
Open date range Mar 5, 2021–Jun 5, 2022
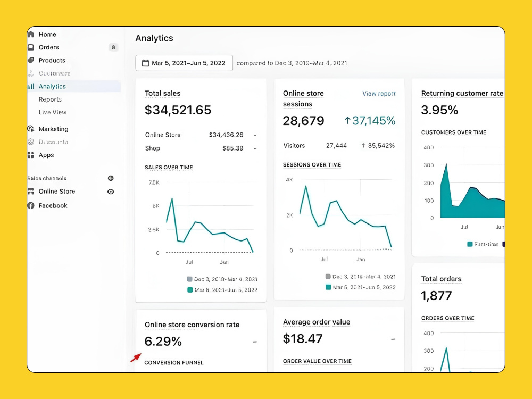tap(184, 63)
